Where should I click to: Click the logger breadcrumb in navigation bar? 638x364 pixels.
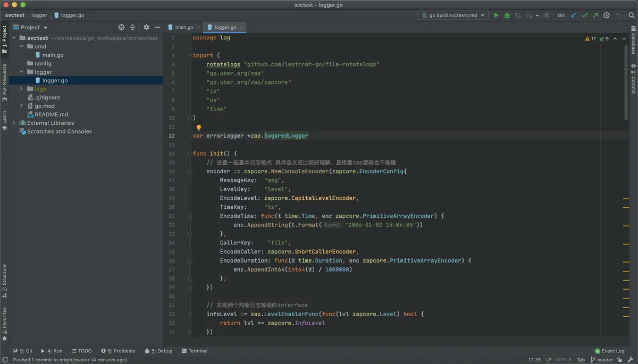click(x=39, y=15)
